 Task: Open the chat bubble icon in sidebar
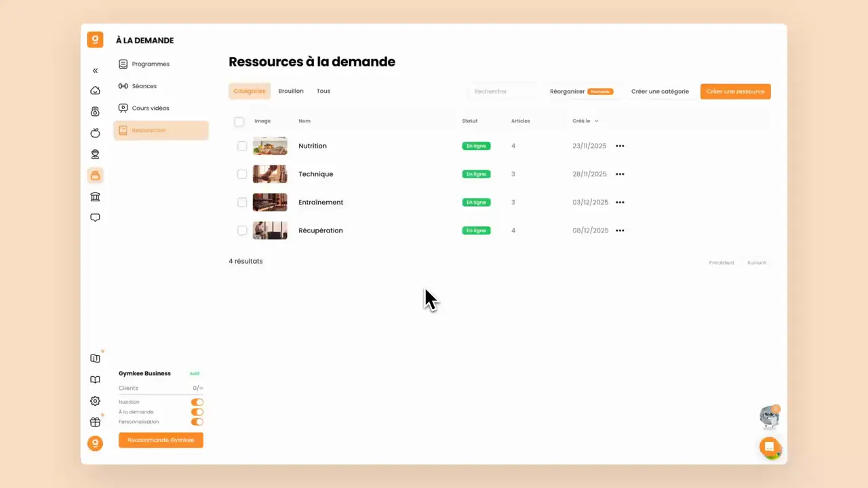coord(95,218)
